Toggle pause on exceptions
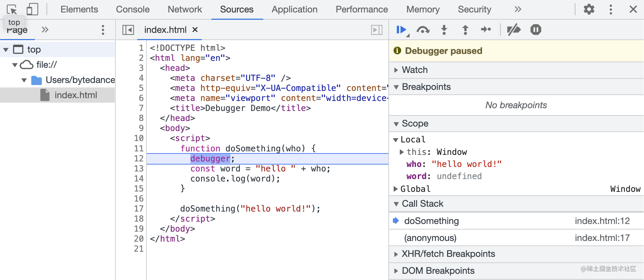 (536, 30)
